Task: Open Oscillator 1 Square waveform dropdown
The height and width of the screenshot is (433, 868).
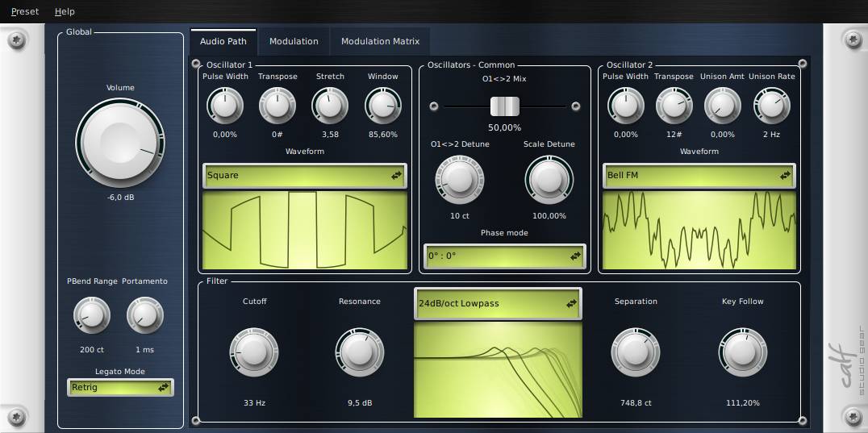Action: 305,175
